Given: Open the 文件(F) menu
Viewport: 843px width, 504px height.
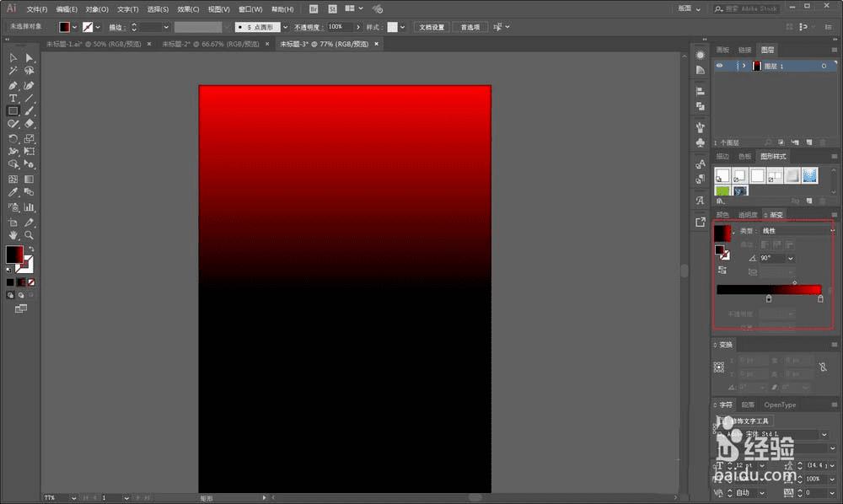Looking at the screenshot, I should [37, 9].
